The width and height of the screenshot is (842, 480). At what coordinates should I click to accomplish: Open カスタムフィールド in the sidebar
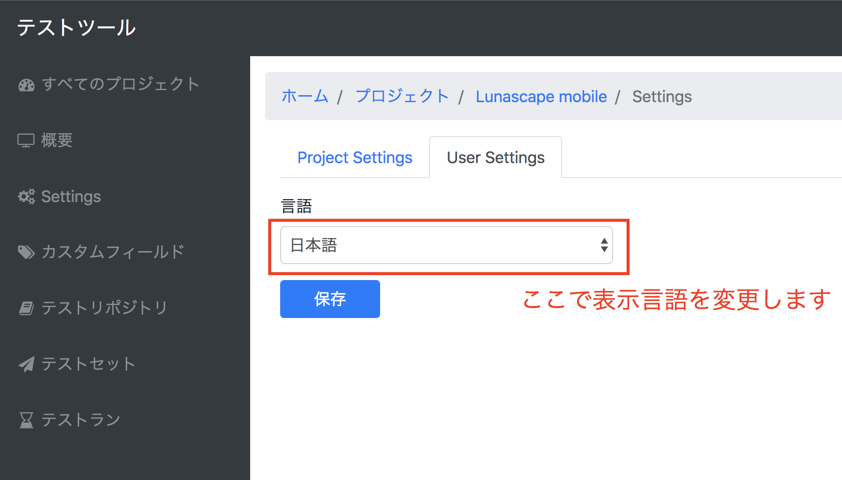[113, 252]
